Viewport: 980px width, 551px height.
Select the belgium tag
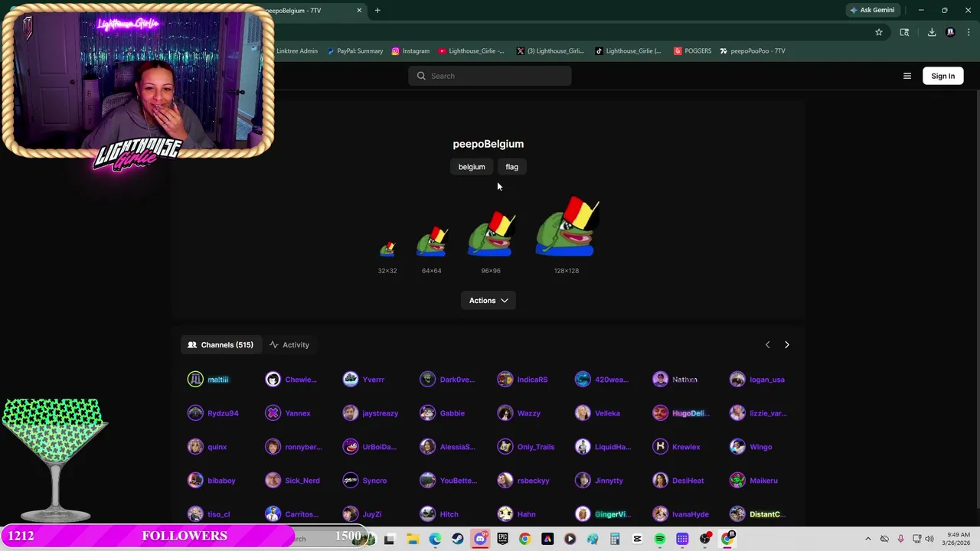(472, 167)
